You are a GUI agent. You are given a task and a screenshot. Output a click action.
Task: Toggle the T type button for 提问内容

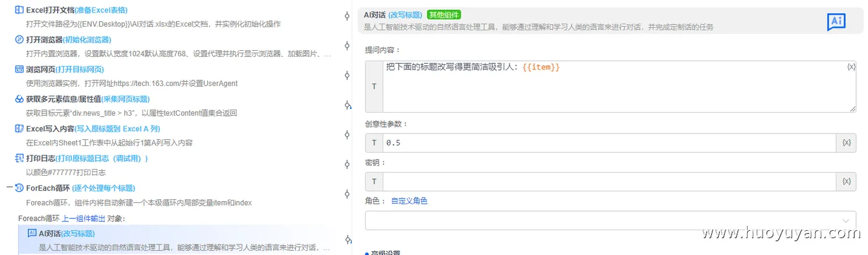(x=374, y=87)
